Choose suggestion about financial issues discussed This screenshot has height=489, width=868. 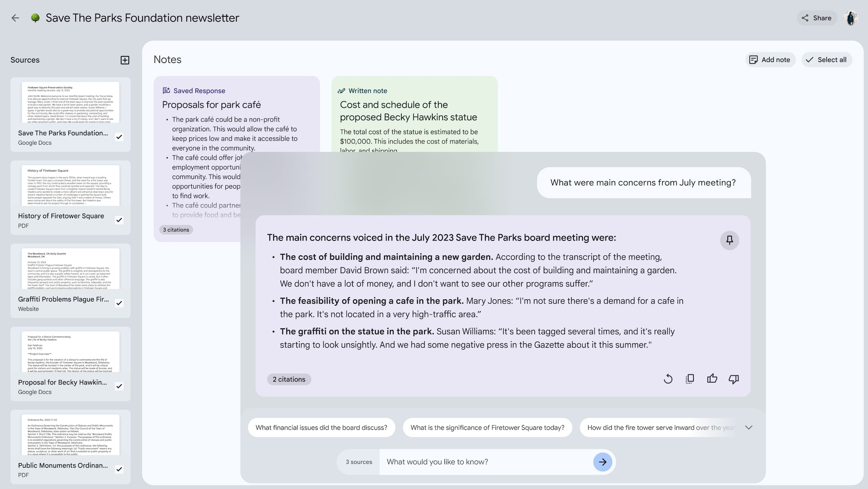pyautogui.click(x=321, y=427)
